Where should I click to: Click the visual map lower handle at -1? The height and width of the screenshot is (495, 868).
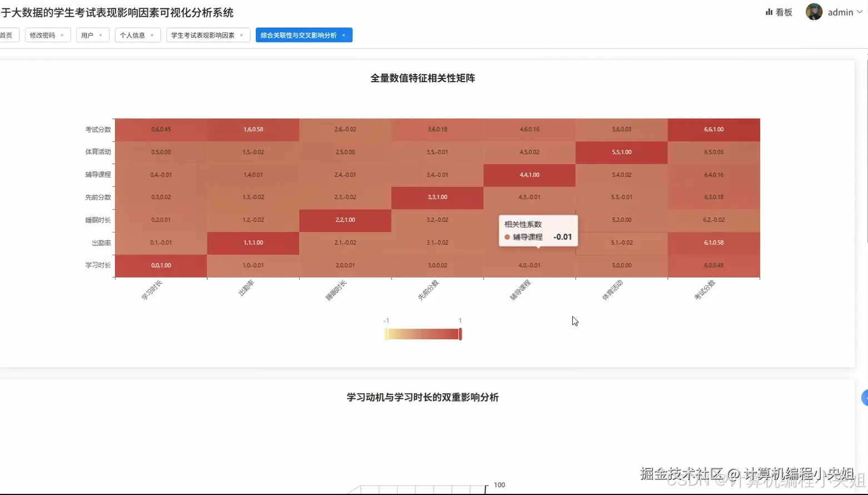(x=386, y=334)
